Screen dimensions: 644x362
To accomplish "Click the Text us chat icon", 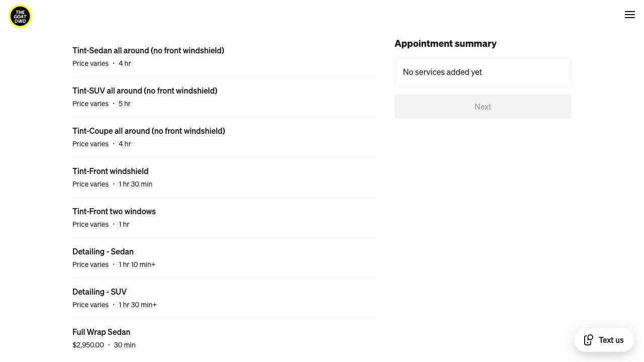I will [588, 340].
